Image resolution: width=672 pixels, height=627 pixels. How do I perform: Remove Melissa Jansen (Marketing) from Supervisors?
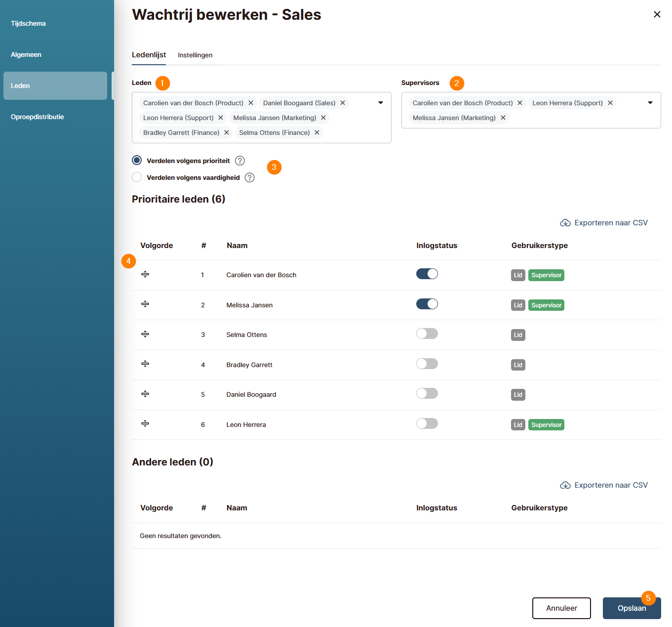pyautogui.click(x=503, y=118)
